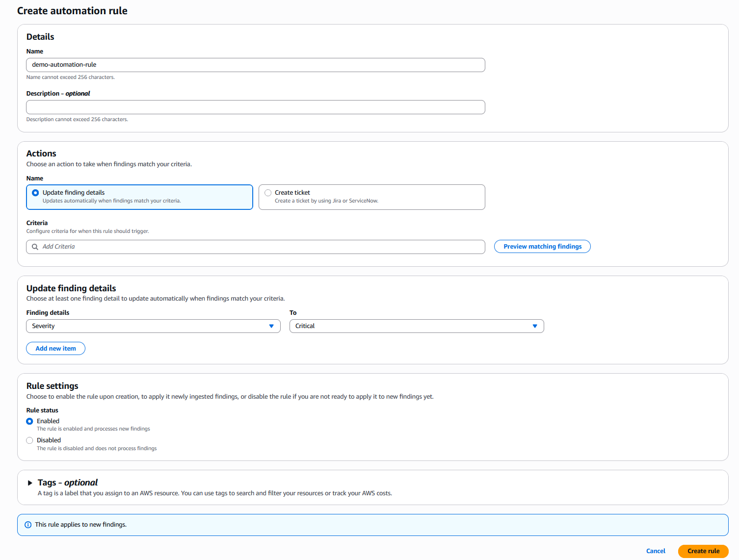Click 'This rule applies to new findings.' text
This screenshot has height=560, width=739.
[80, 525]
